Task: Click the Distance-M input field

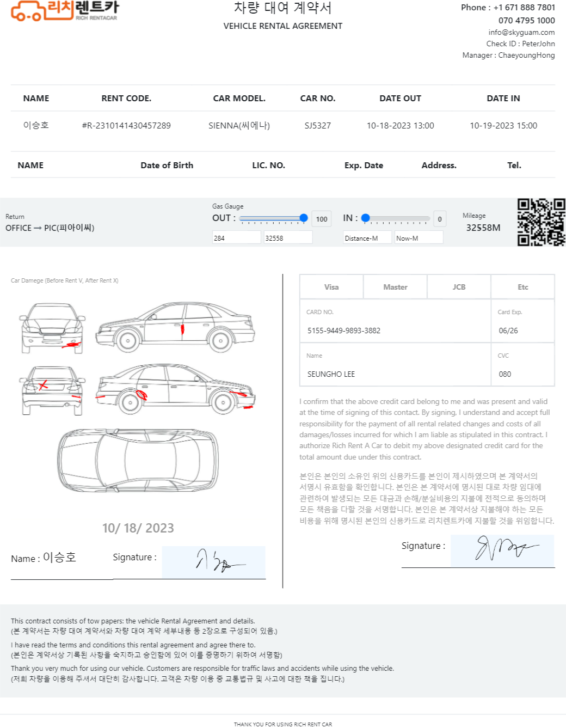Action: click(x=367, y=238)
